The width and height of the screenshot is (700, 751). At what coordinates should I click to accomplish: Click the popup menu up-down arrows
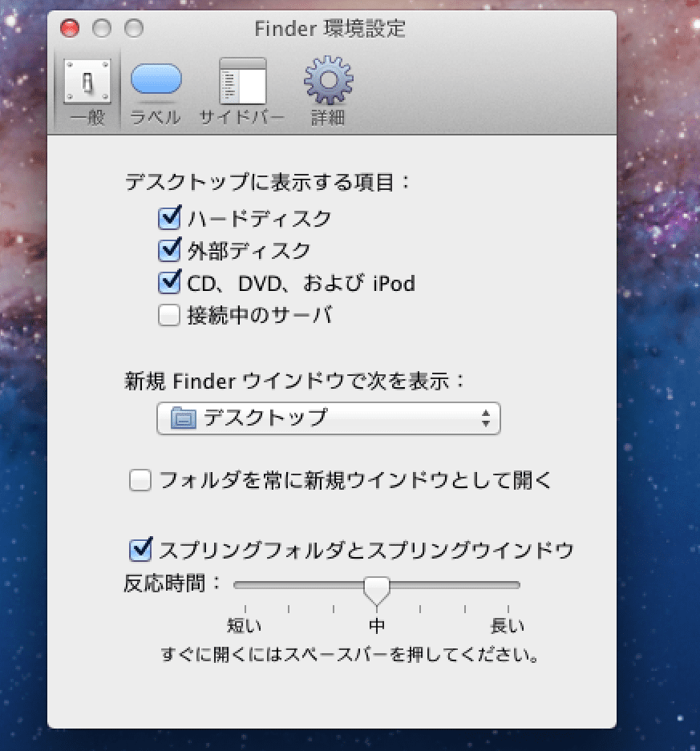tap(486, 418)
